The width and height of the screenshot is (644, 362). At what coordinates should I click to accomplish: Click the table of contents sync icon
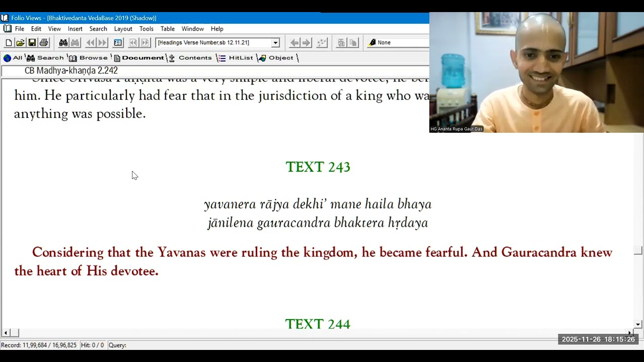[x=118, y=43]
